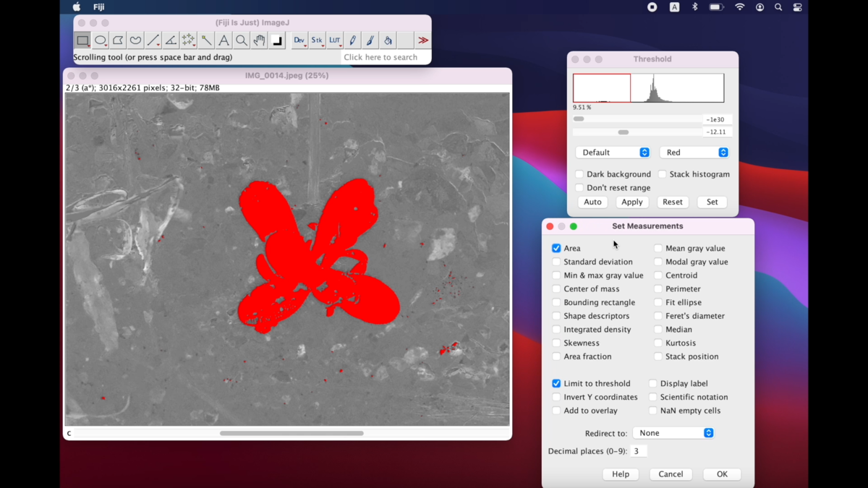
Task: Select the Multi-point tool
Action: point(188,40)
